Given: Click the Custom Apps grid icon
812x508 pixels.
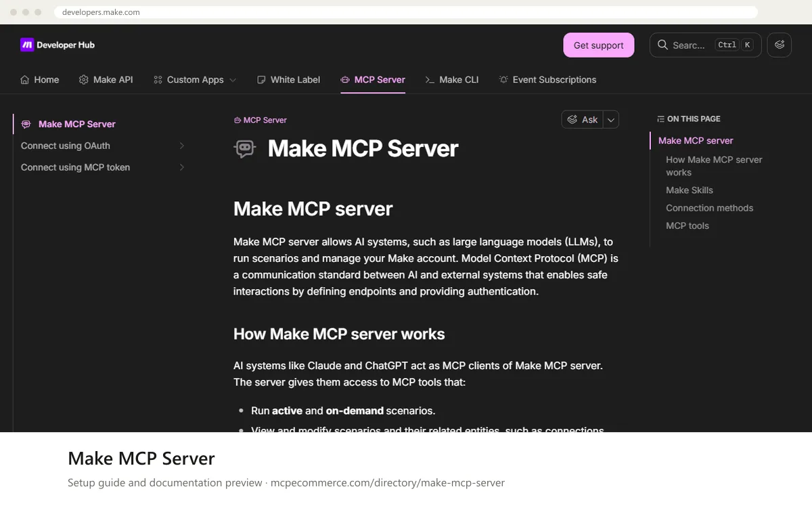Looking at the screenshot, I should click(158, 79).
